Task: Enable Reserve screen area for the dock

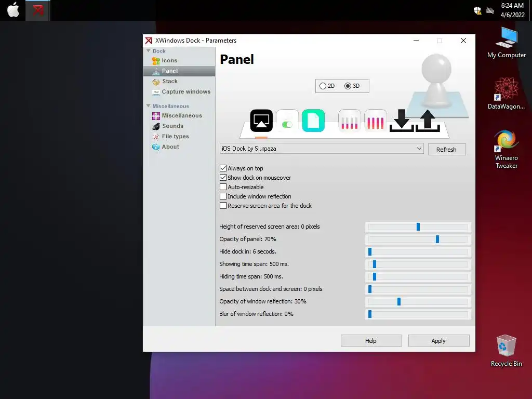Action: coord(223,206)
